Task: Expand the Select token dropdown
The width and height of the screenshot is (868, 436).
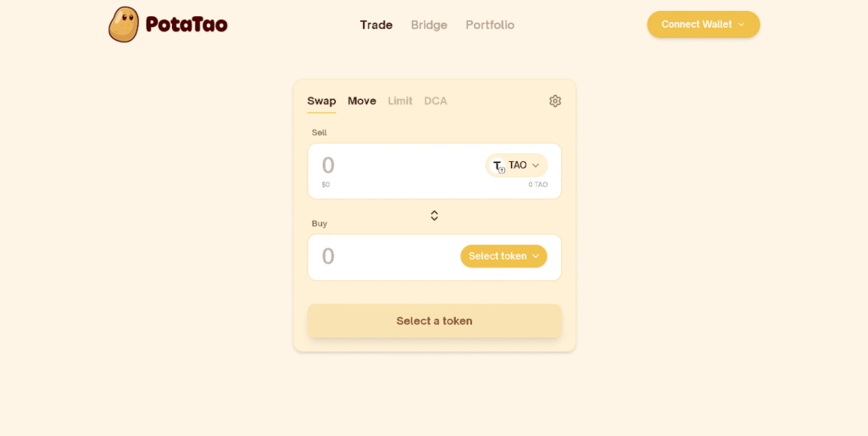Action: [x=504, y=256]
